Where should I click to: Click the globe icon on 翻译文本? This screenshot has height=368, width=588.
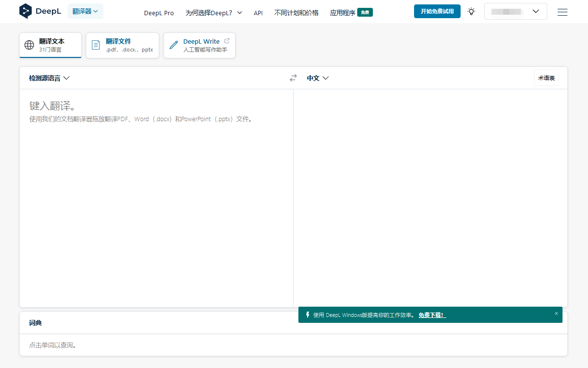(x=29, y=45)
